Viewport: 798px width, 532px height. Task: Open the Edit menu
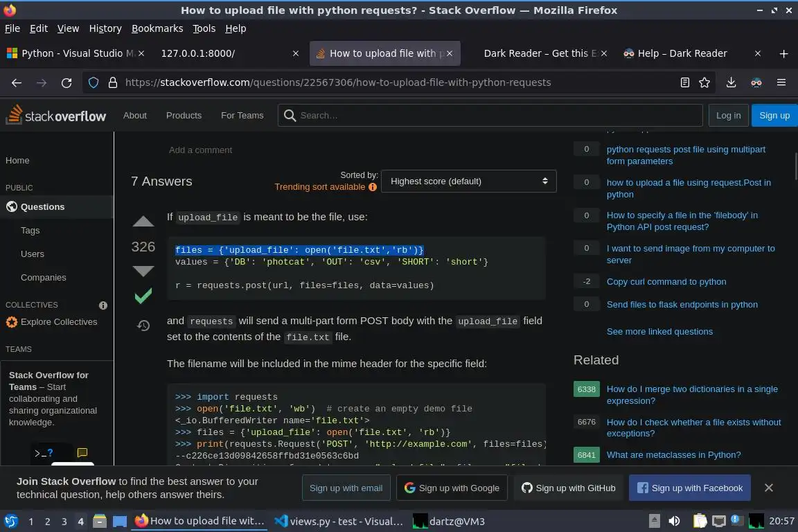[x=39, y=28]
